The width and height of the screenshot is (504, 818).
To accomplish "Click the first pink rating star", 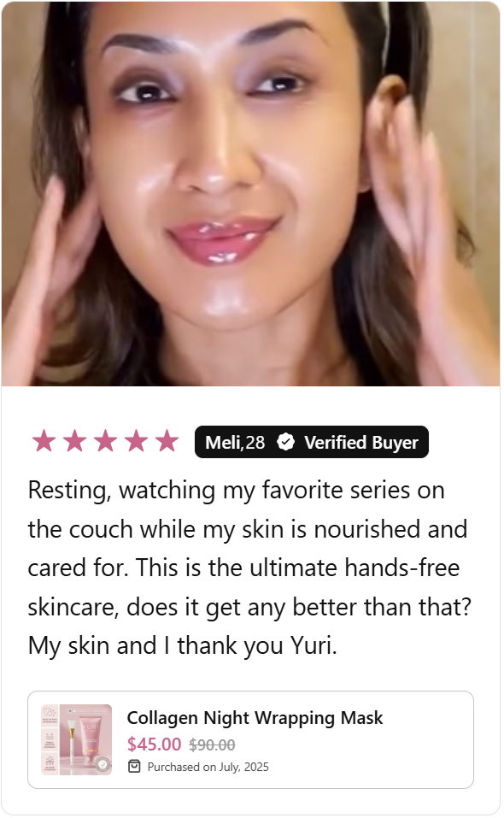I will [x=44, y=441].
